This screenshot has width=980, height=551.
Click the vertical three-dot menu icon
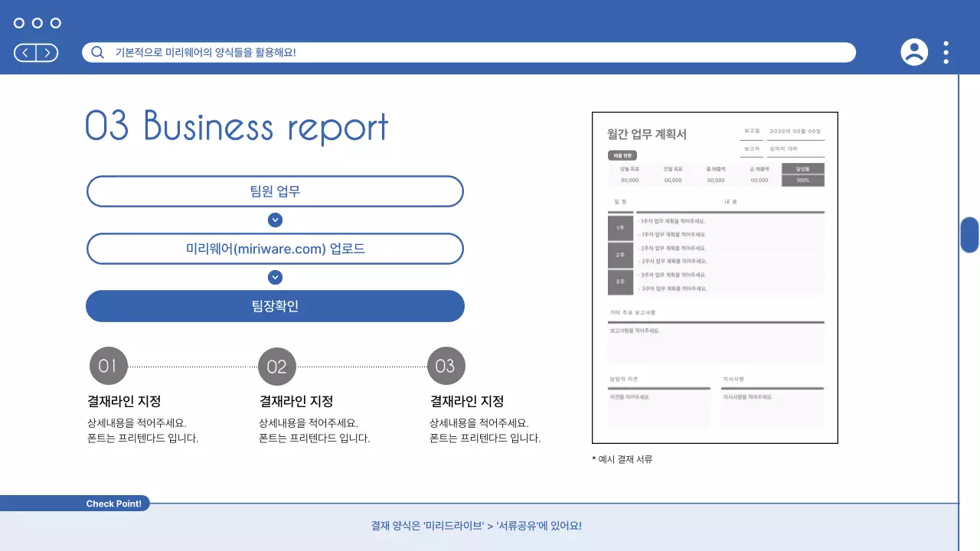(x=946, y=52)
